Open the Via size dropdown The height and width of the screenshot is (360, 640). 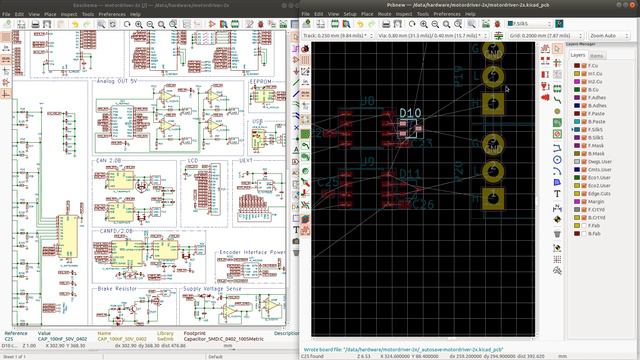433,36
